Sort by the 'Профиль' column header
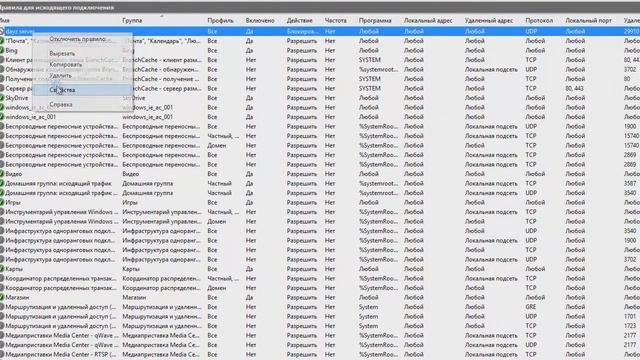Screen dimensions: 640x360 (x=220, y=20)
